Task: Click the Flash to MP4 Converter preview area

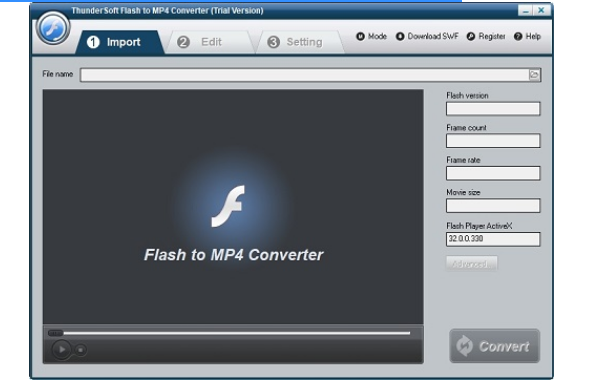Action: pos(233,207)
